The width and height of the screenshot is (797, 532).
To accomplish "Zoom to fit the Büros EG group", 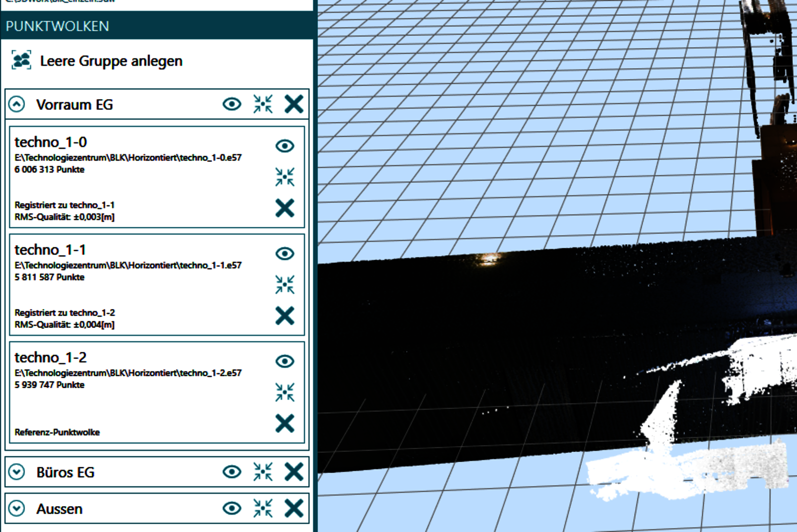I will (x=263, y=472).
